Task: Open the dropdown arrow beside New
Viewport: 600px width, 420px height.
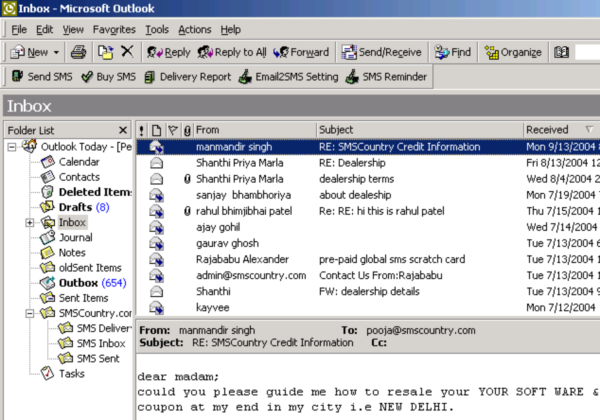Action: tap(55, 52)
